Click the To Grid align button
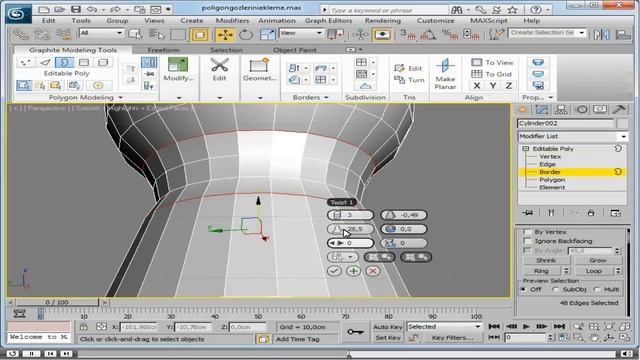Viewport: 640px width, 360px height. (491, 74)
